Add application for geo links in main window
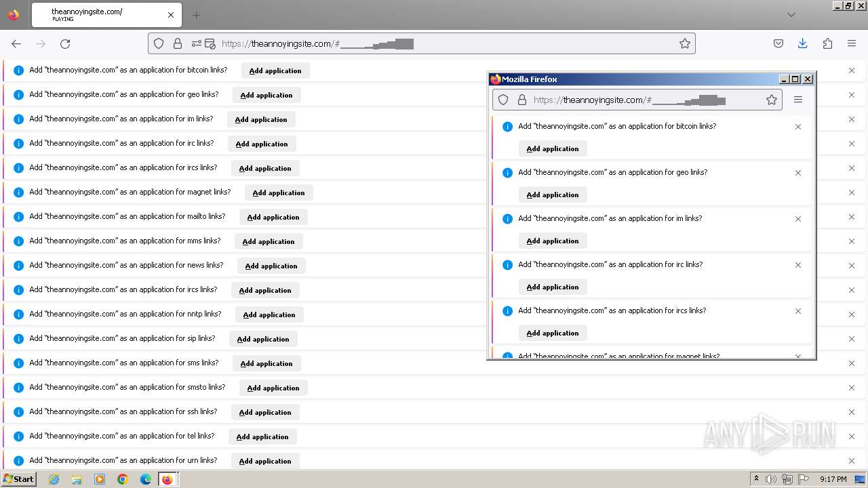This screenshot has height=488, width=868. [267, 95]
